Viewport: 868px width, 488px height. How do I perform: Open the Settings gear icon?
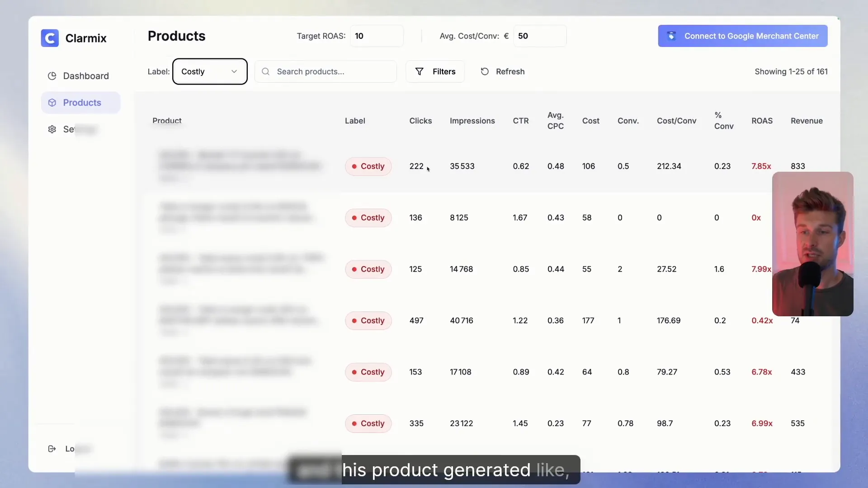[x=52, y=129]
